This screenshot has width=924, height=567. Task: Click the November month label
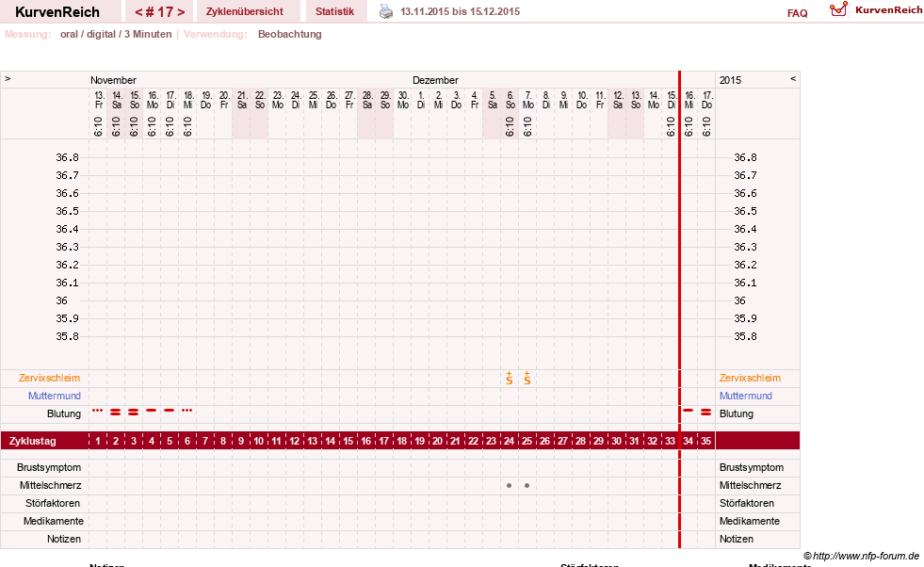(x=113, y=80)
